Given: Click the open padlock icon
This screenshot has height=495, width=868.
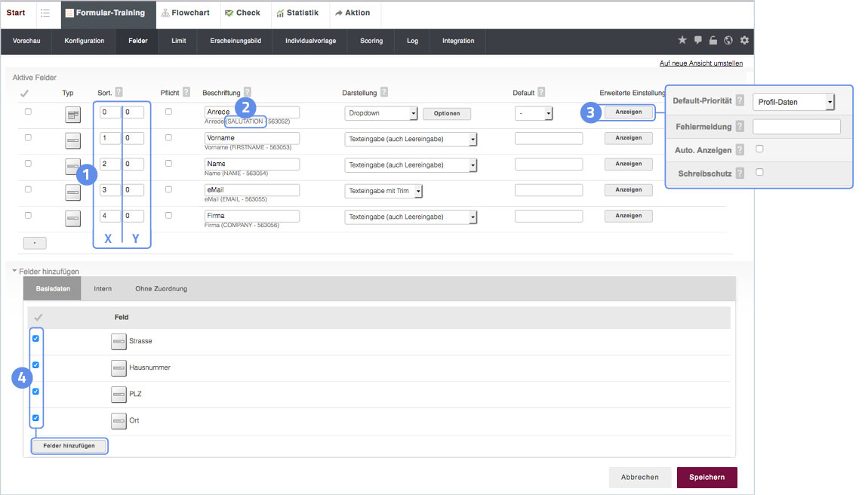Looking at the screenshot, I should 713,41.
